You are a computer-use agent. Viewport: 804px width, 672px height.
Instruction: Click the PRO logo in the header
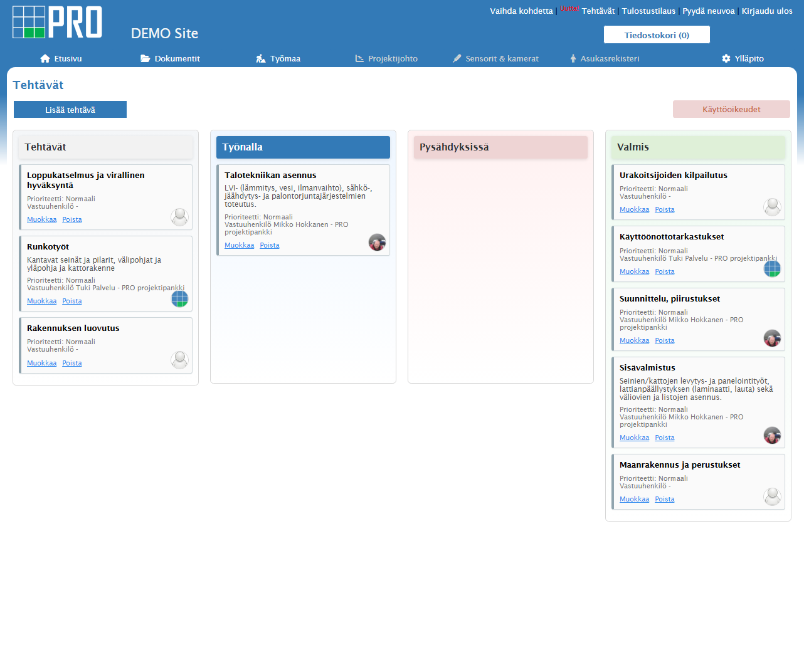[x=57, y=23]
